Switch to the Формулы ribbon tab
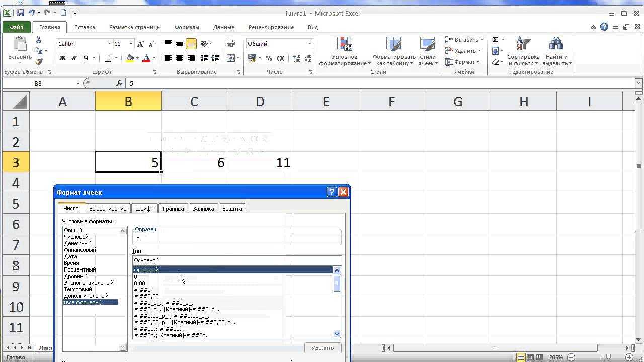Viewport: 644px width, 362px height. pos(187,27)
